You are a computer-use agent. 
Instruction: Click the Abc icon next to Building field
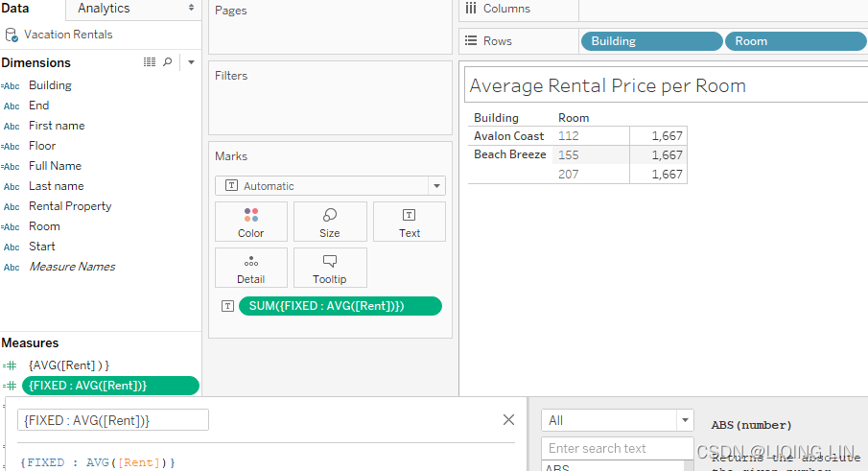pos(11,85)
